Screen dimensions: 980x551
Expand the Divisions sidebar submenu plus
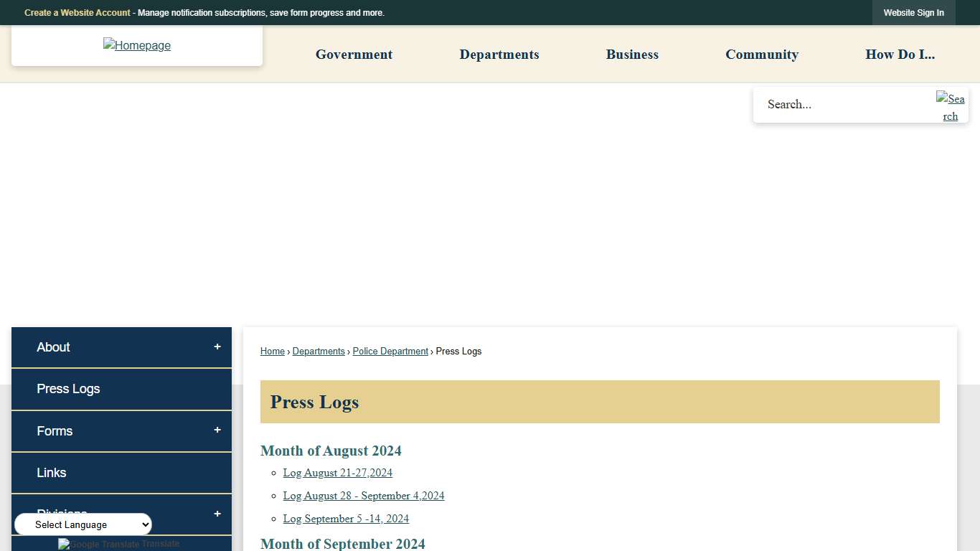pyautogui.click(x=217, y=514)
